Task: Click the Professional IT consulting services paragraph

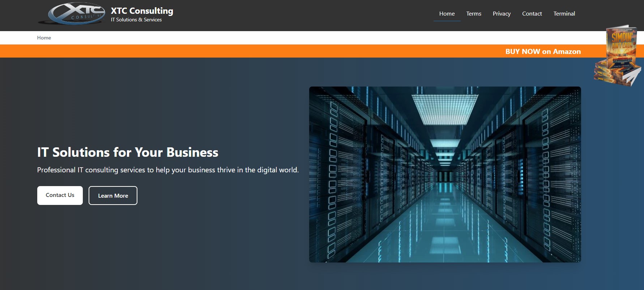Action: [x=168, y=170]
